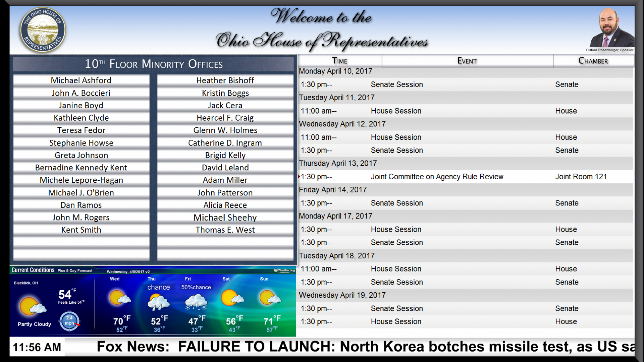Click the Fox News headline ticker
The height and width of the screenshot is (362, 644).
[365, 347]
